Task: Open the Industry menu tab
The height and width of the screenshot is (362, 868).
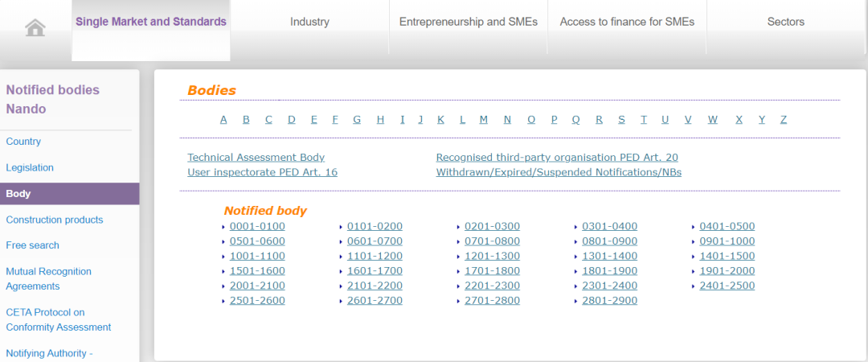Action: click(309, 22)
